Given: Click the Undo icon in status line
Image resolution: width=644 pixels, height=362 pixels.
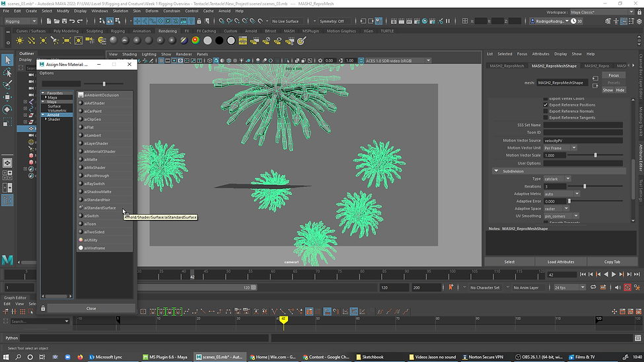Looking at the screenshot, I should coord(72,21).
